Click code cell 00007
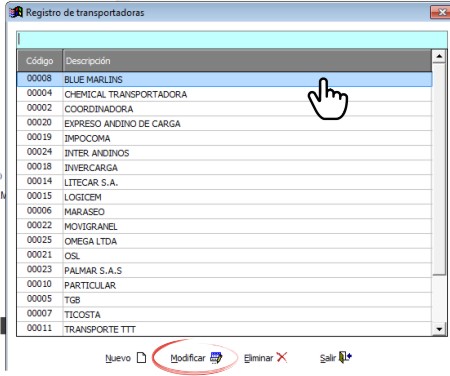This screenshot has width=450, height=376. point(39,313)
